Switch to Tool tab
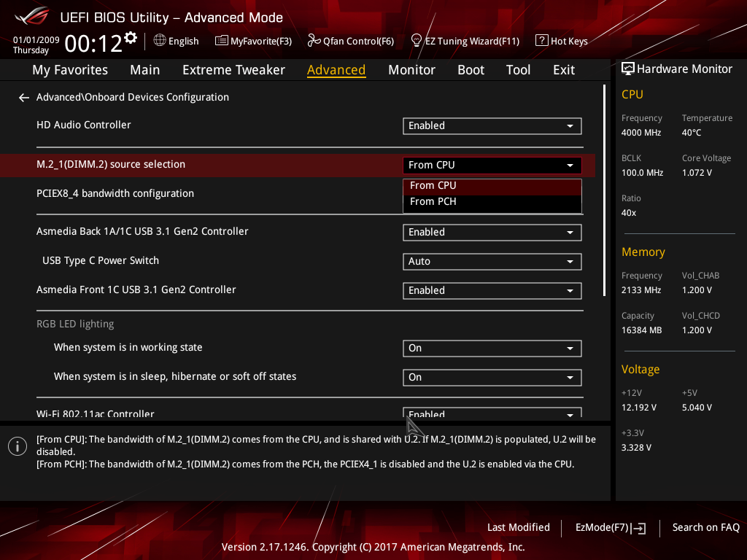This screenshot has height=560, width=747. (518, 70)
